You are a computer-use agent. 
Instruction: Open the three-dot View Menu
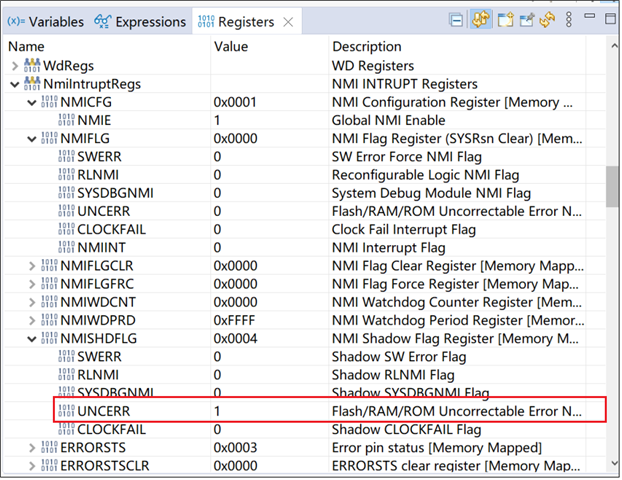click(x=569, y=19)
